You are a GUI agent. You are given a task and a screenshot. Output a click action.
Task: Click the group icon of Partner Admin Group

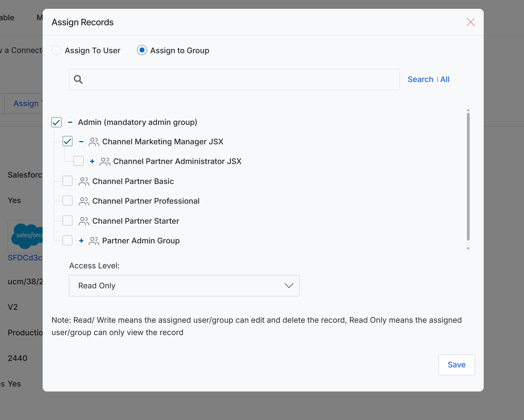click(94, 241)
